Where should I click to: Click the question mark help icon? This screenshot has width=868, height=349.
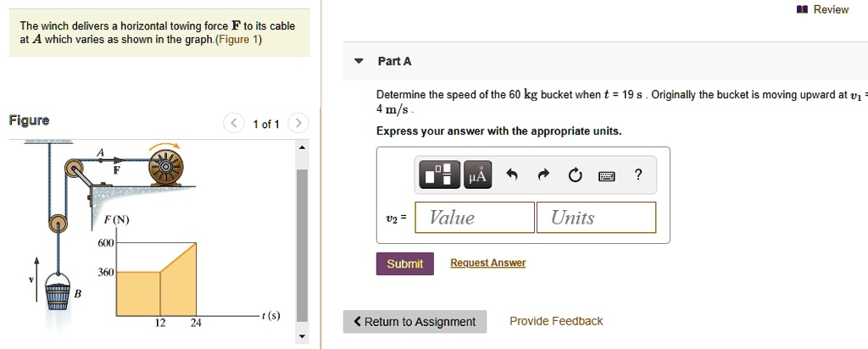pyautogui.click(x=638, y=175)
